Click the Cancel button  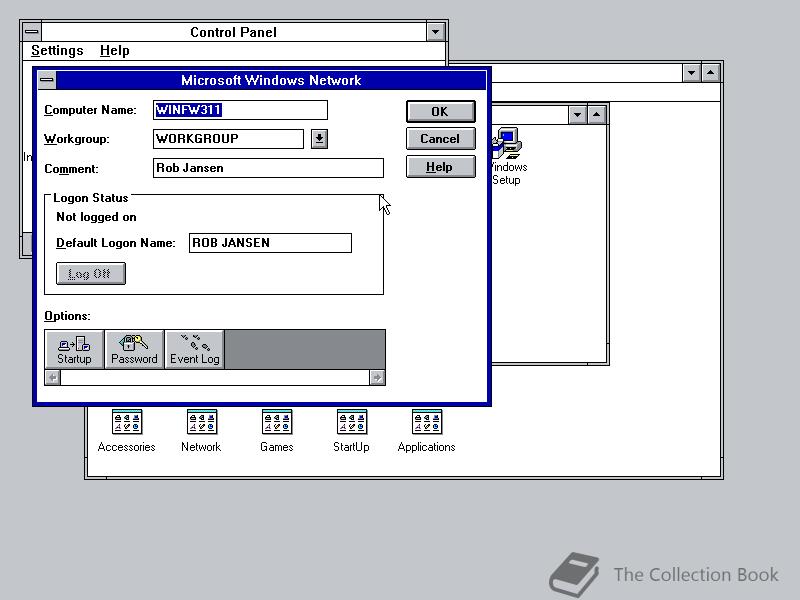[441, 139]
